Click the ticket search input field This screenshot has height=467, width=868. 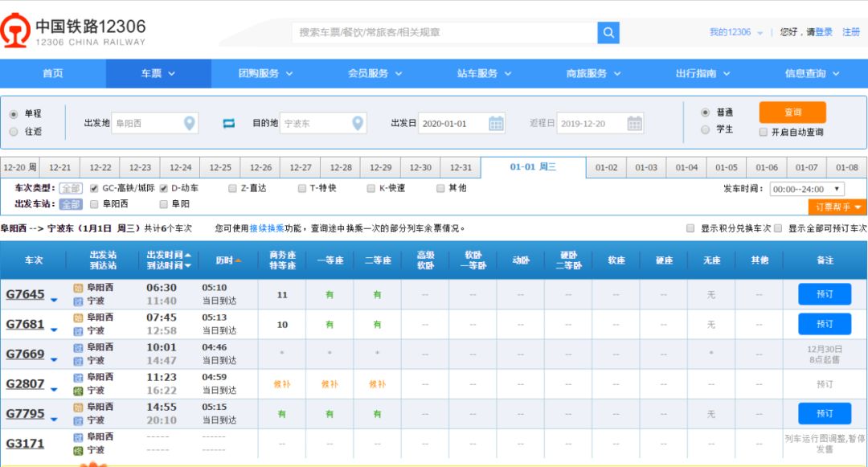click(x=442, y=32)
